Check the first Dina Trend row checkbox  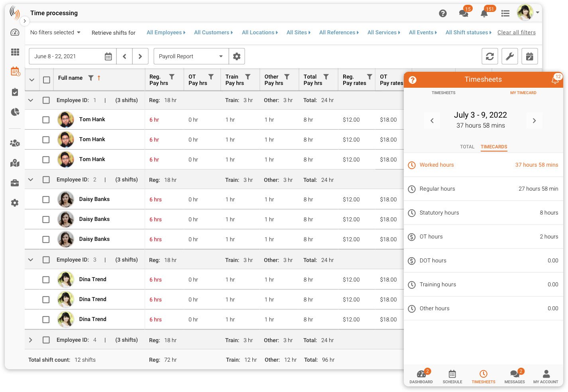pos(46,280)
